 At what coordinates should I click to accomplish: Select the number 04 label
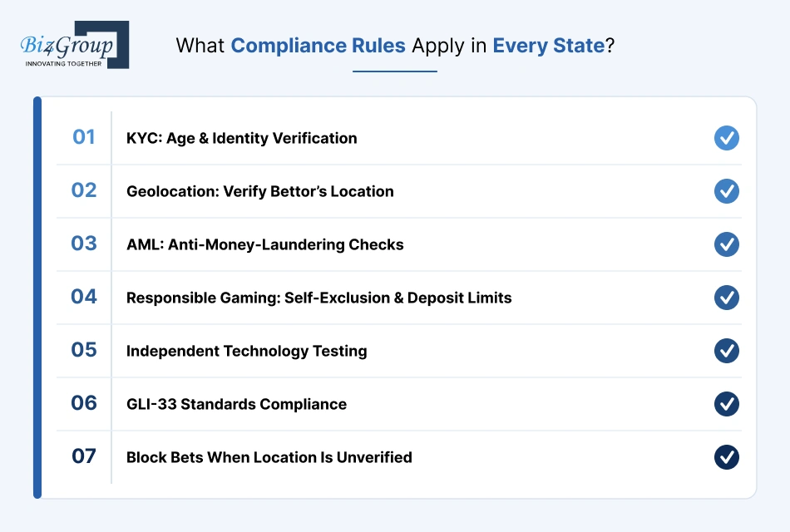[x=84, y=297]
